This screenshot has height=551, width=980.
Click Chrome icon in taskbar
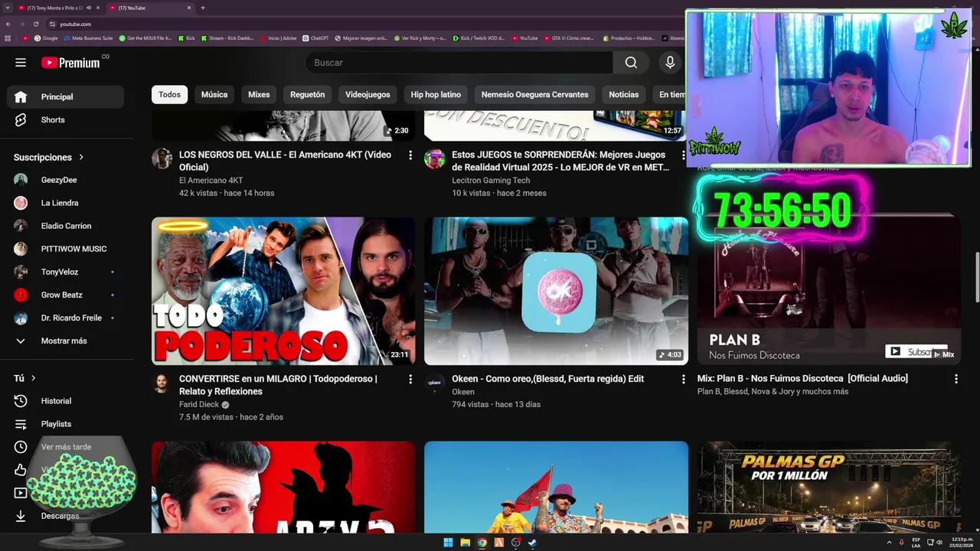point(482,543)
